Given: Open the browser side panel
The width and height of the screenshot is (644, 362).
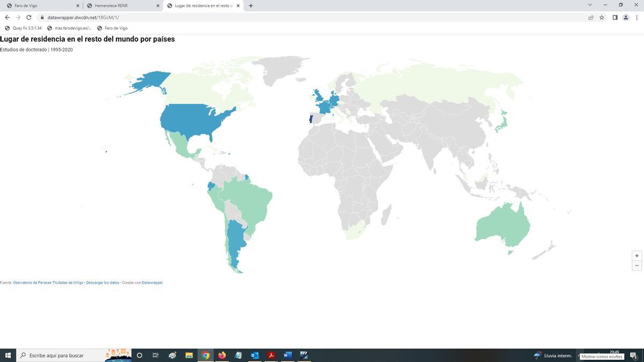Looking at the screenshot, I should pos(615,17).
